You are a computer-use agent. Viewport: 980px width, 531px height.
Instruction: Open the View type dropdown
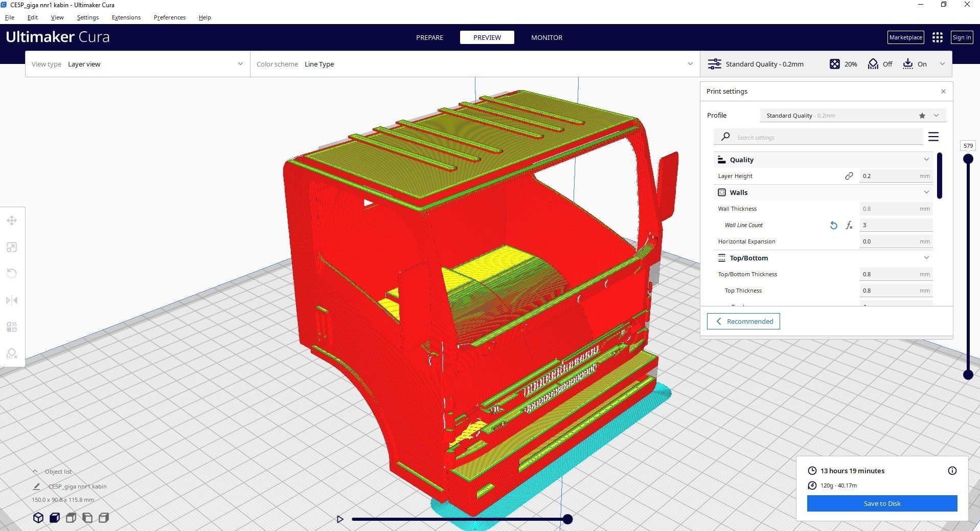point(138,64)
